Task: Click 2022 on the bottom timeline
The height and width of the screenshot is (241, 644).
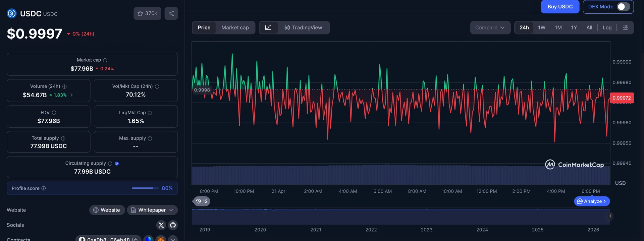Action: point(371,230)
